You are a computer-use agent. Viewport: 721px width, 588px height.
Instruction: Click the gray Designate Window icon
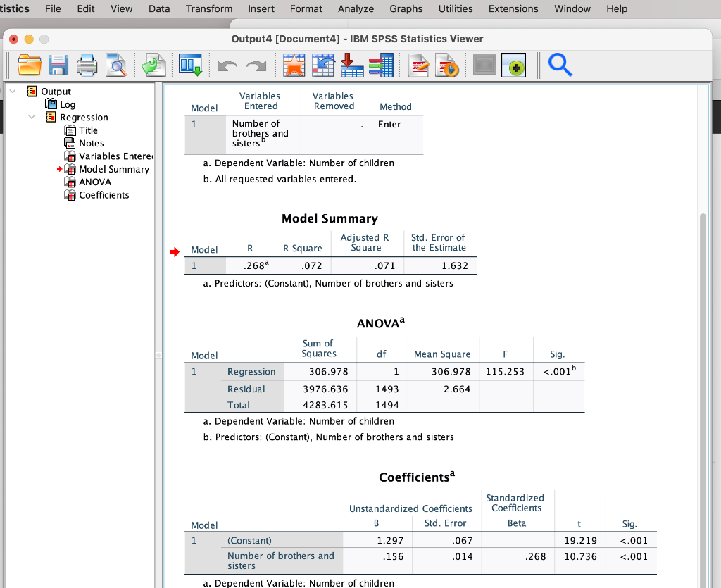pos(484,65)
